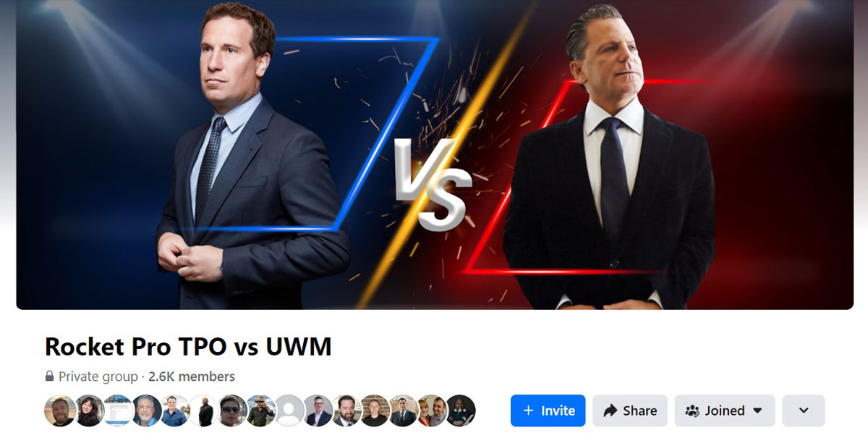Select the avatar showing a couple together

[x=433, y=411]
